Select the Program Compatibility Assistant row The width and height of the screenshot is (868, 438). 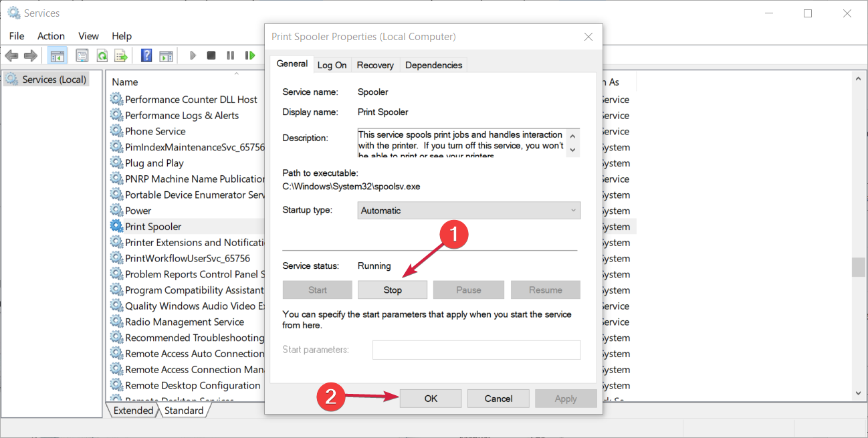tap(187, 290)
